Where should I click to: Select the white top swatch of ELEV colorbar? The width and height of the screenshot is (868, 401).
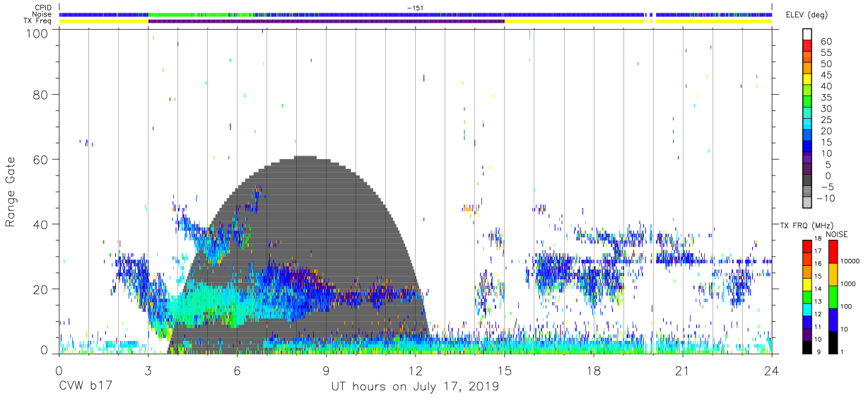pos(807,34)
